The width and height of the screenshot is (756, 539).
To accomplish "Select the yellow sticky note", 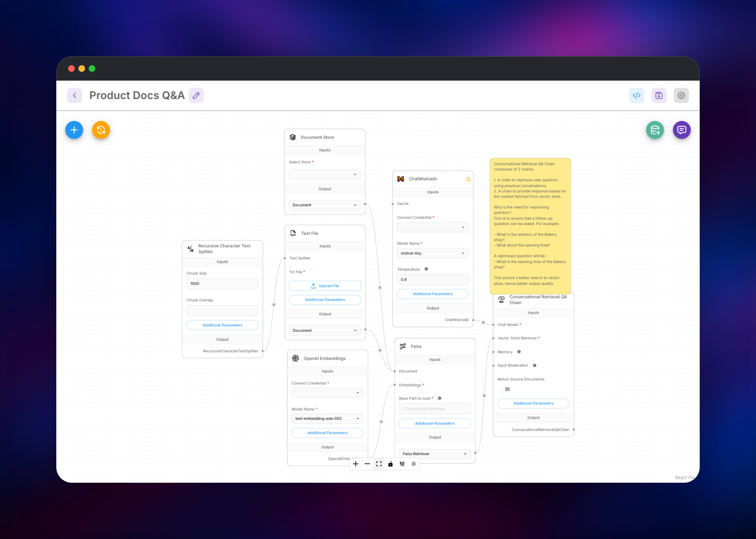I will coord(530,226).
